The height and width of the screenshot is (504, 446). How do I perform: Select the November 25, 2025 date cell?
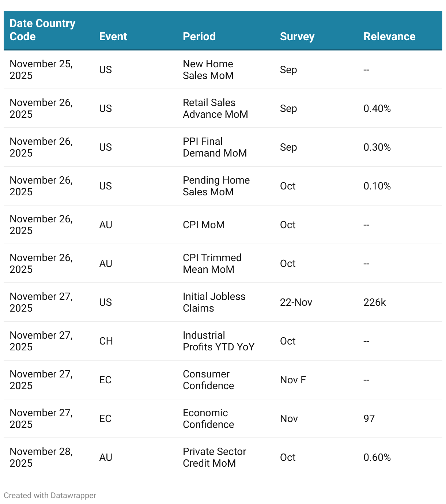click(41, 69)
